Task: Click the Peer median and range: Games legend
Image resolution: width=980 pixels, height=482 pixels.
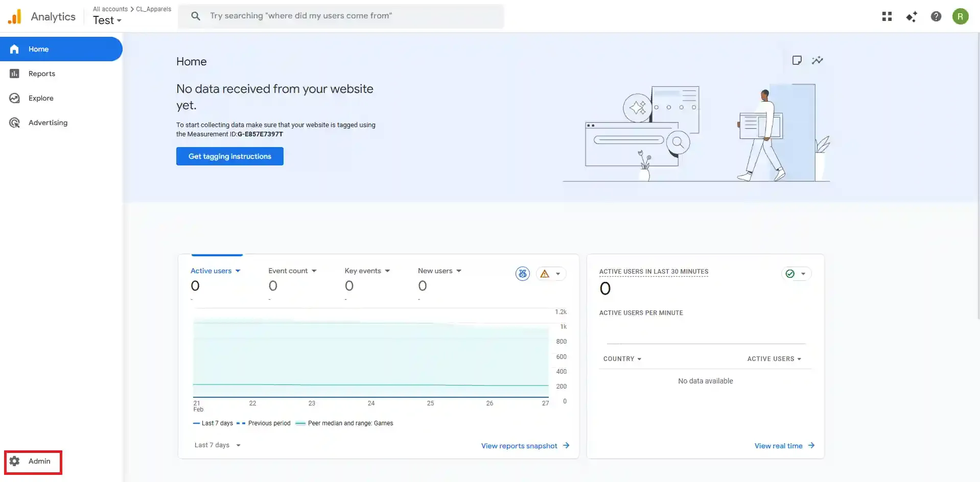Action: (x=344, y=423)
